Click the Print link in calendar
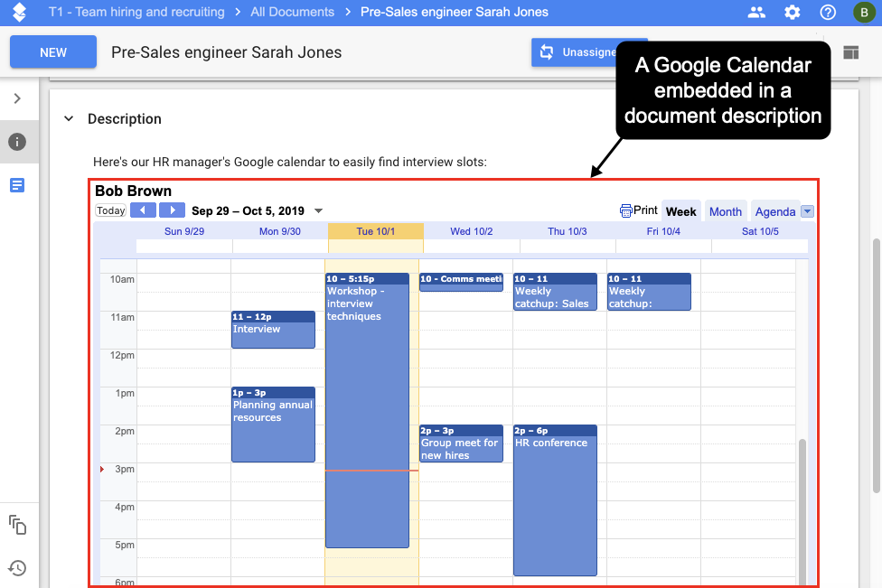The height and width of the screenshot is (588, 882). tap(645, 210)
